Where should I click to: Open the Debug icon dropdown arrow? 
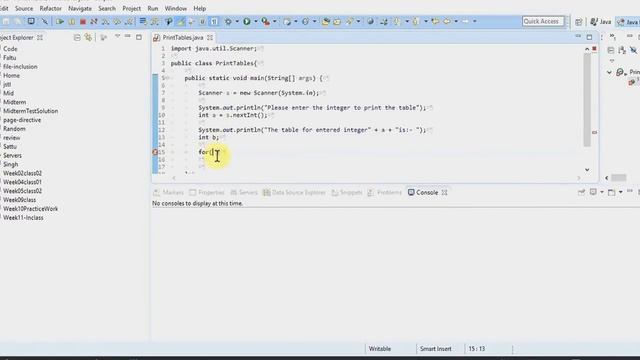coord(237,21)
